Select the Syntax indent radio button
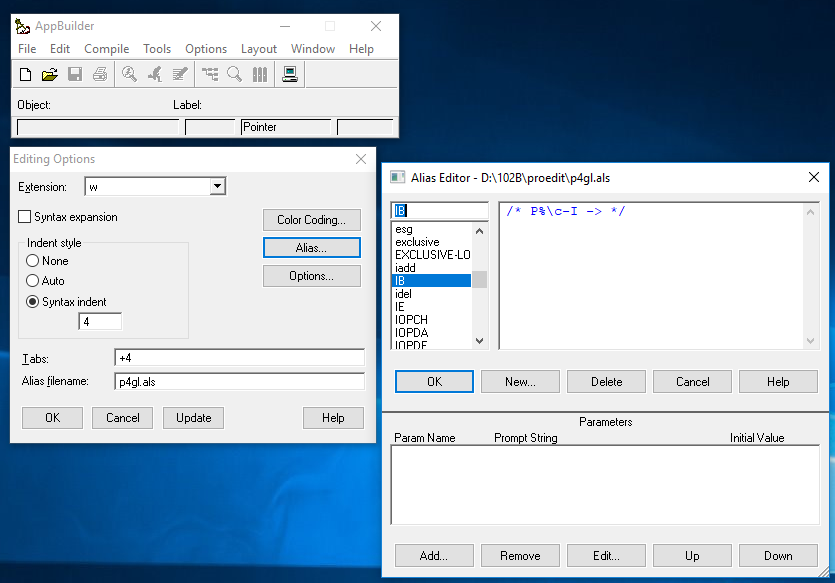The image size is (835, 583). click(x=32, y=302)
